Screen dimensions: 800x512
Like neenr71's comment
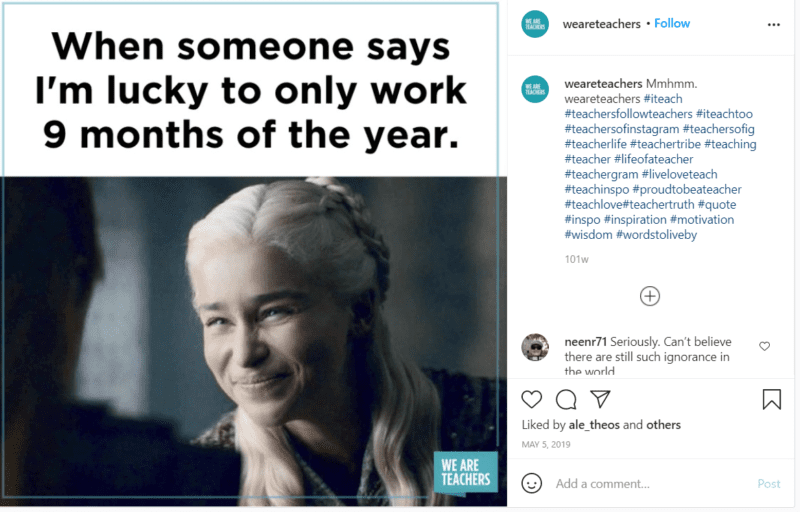765,346
